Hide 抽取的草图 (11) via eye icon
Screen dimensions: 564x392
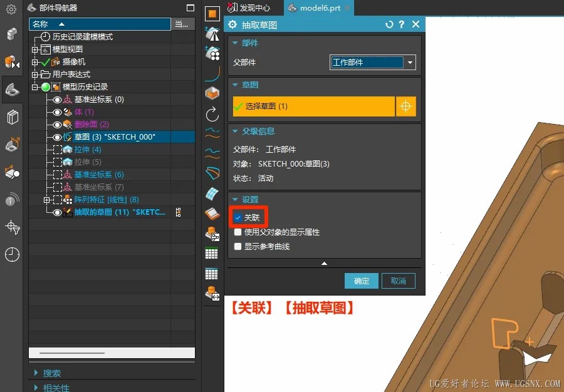point(57,212)
